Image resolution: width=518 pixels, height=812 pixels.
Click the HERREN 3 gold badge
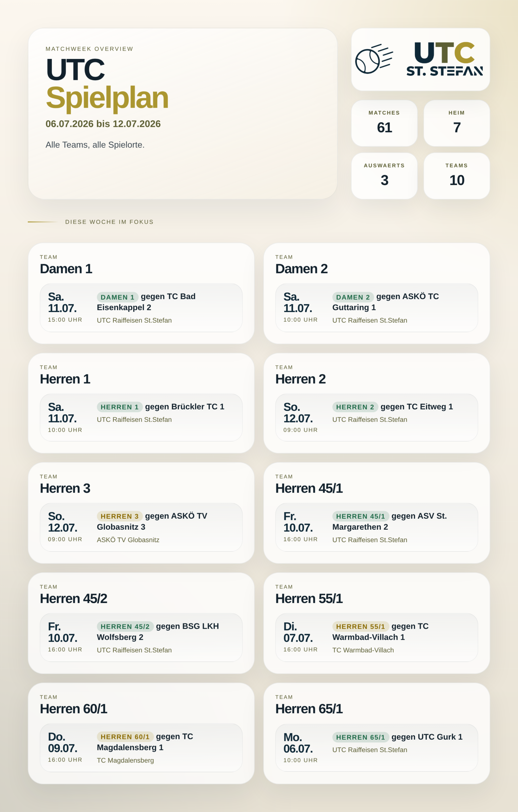click(x=119, y=516)
